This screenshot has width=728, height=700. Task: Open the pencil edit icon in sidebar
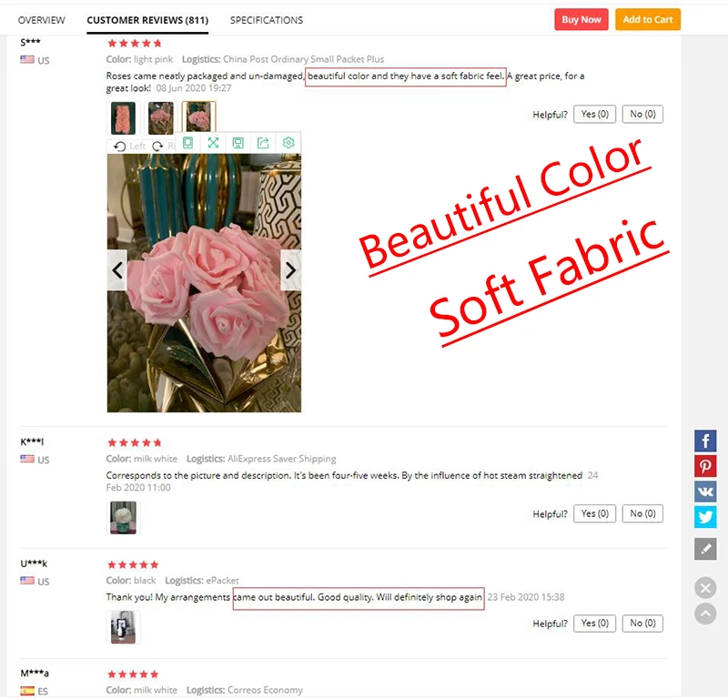[x=705, y=549]
